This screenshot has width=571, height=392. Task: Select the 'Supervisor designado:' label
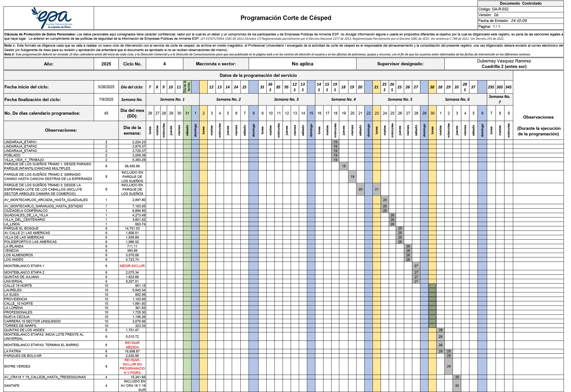400,64
